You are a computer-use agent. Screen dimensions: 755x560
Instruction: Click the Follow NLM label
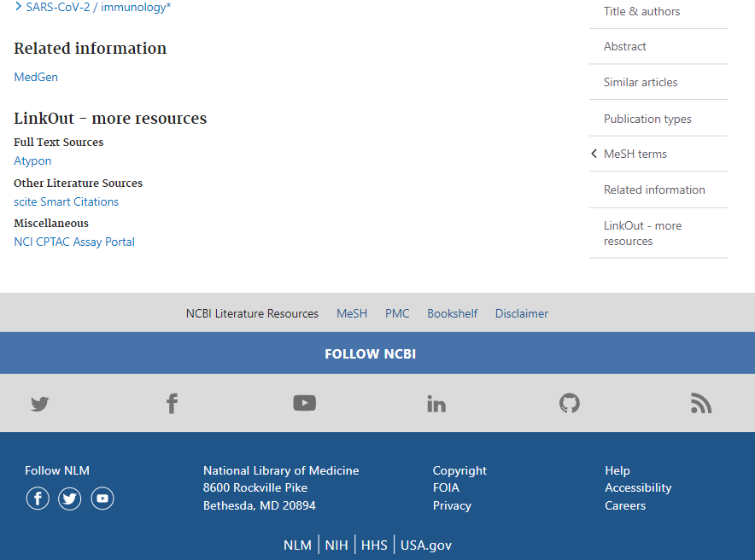coord(57,470)
